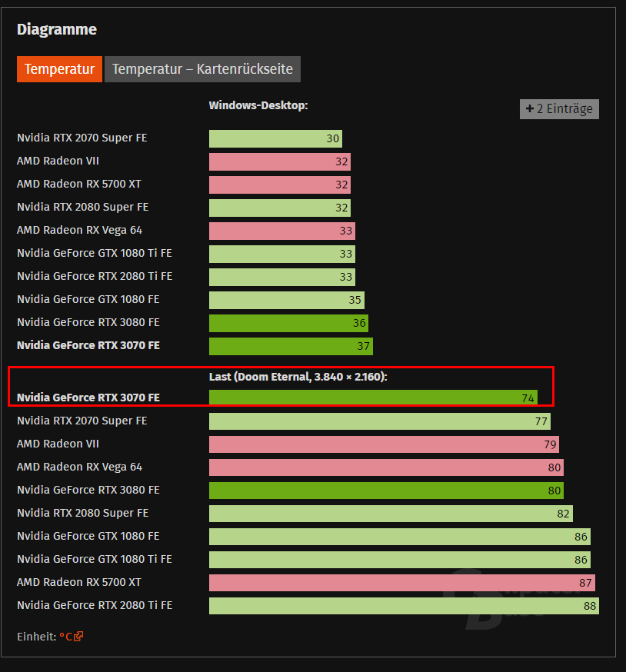Select bold RTX 3070 FE label under Last section
The width and height of the screenshot is (626, 672).
click(88, 398)
